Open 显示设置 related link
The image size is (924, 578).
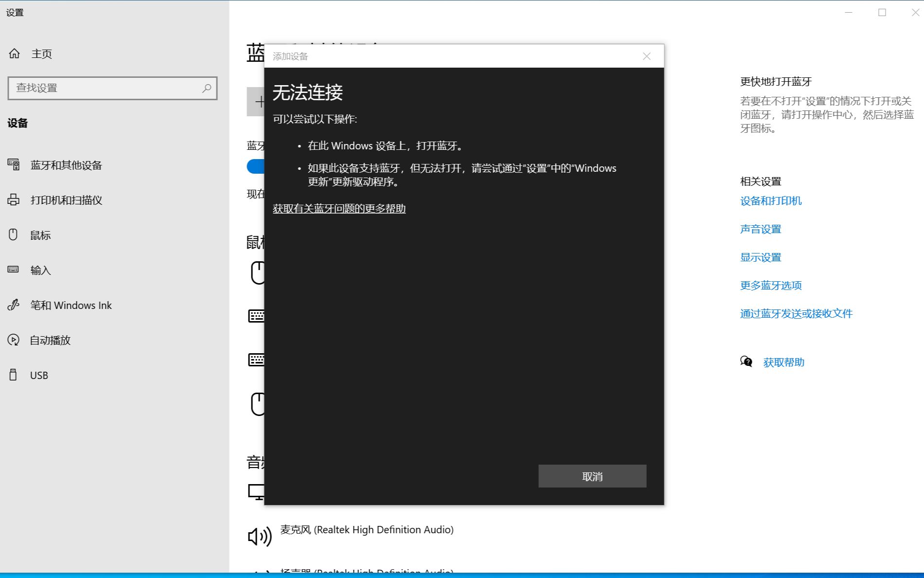pyautogui.click(x=761, y=257)
